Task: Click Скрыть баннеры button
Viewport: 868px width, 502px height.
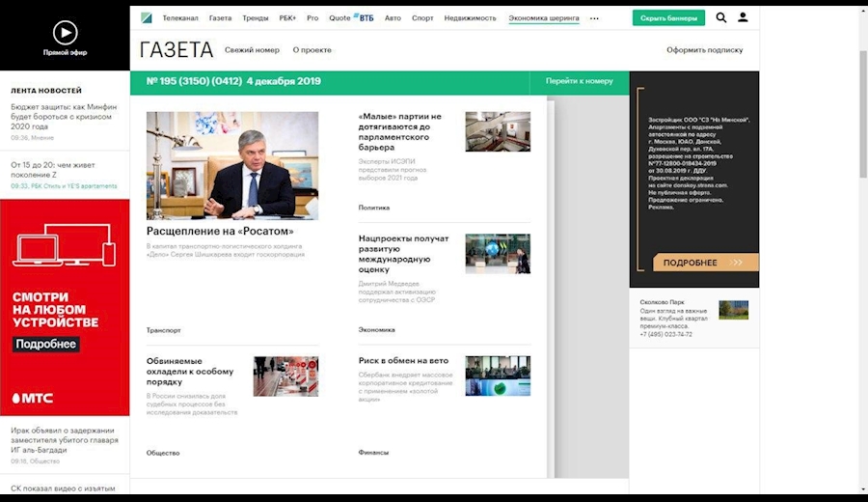Action: click(x=668, y=17)
